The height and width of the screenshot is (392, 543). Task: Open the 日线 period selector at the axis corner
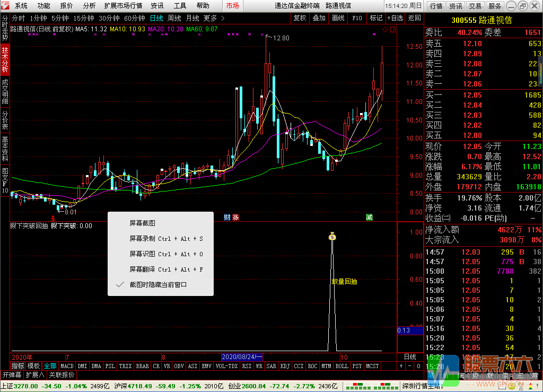pyautogui.click(x=410, y=356)
